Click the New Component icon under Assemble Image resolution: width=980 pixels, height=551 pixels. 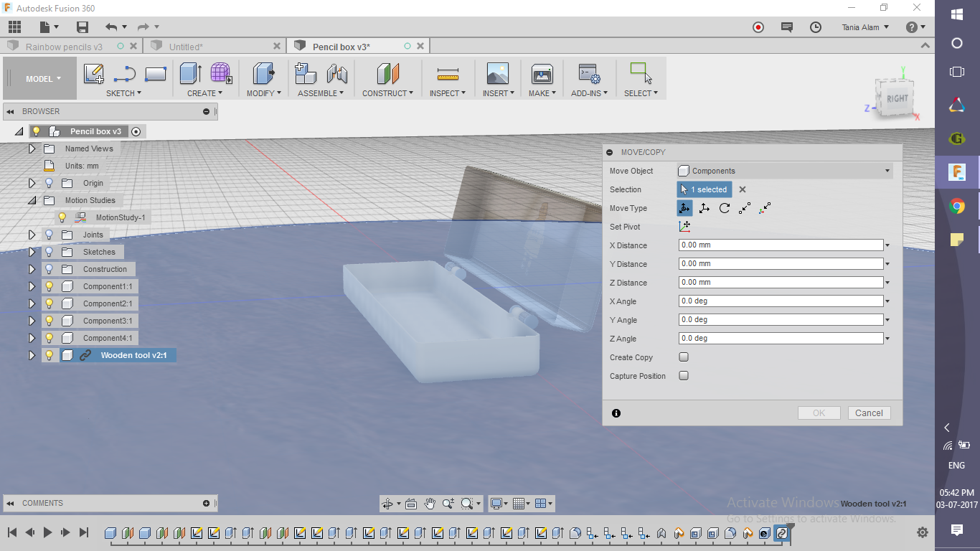coord(306,74)
